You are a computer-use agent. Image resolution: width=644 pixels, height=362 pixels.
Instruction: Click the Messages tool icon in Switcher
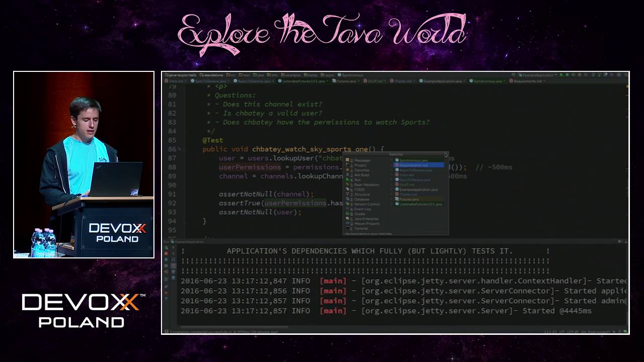pos(348,160)
